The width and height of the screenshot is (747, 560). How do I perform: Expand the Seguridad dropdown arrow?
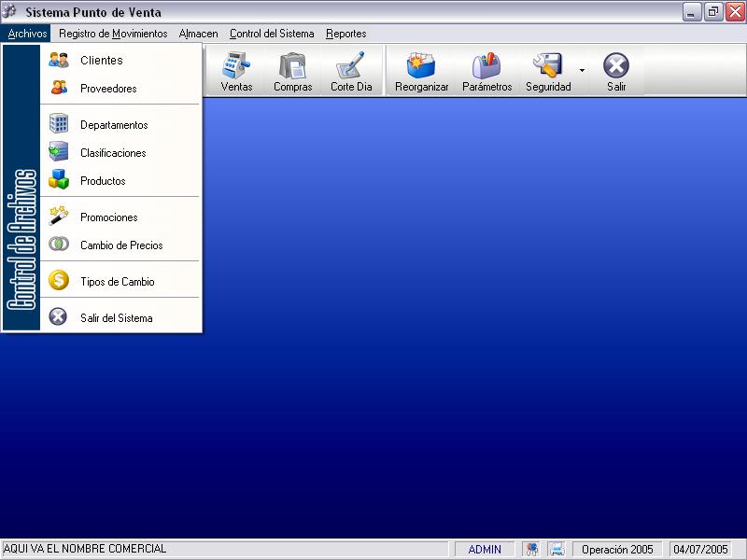583,70
